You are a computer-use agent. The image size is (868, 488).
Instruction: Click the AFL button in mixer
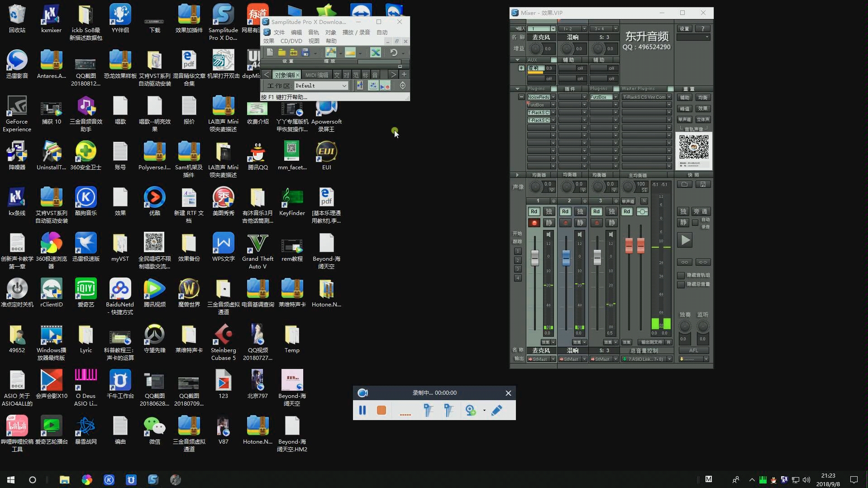point(694,350)
